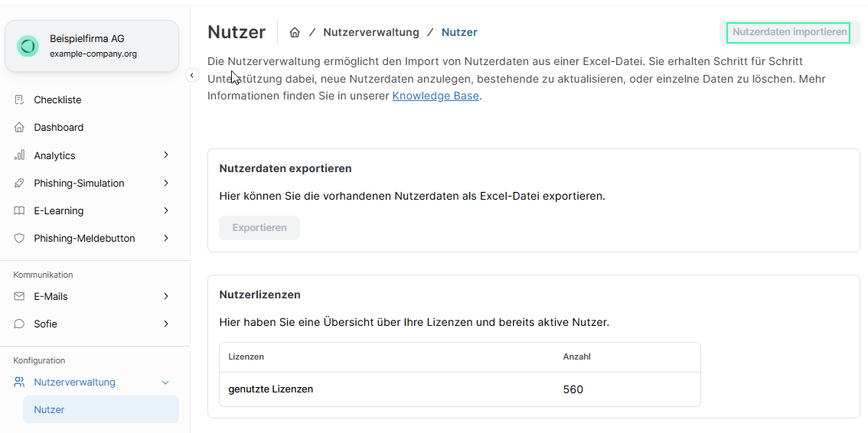Click the Beispielfirma AG company logo
The image size is (868, 433).
tap(28, 47)
